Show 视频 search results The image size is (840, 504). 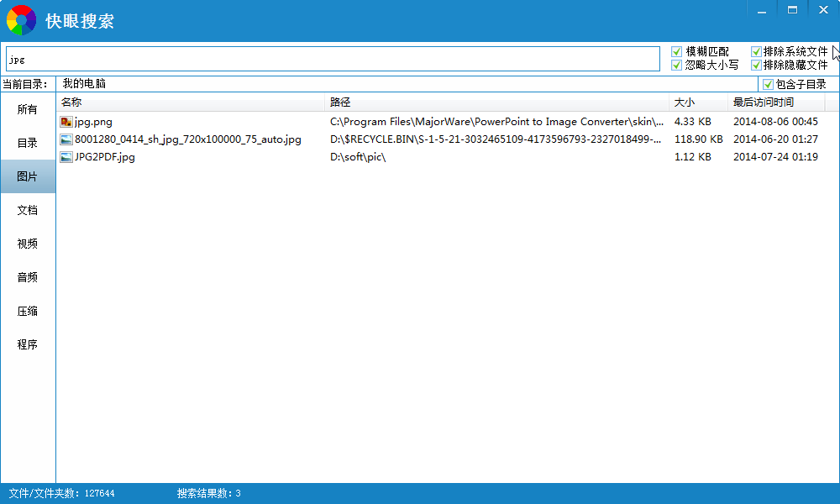(28, 244)
